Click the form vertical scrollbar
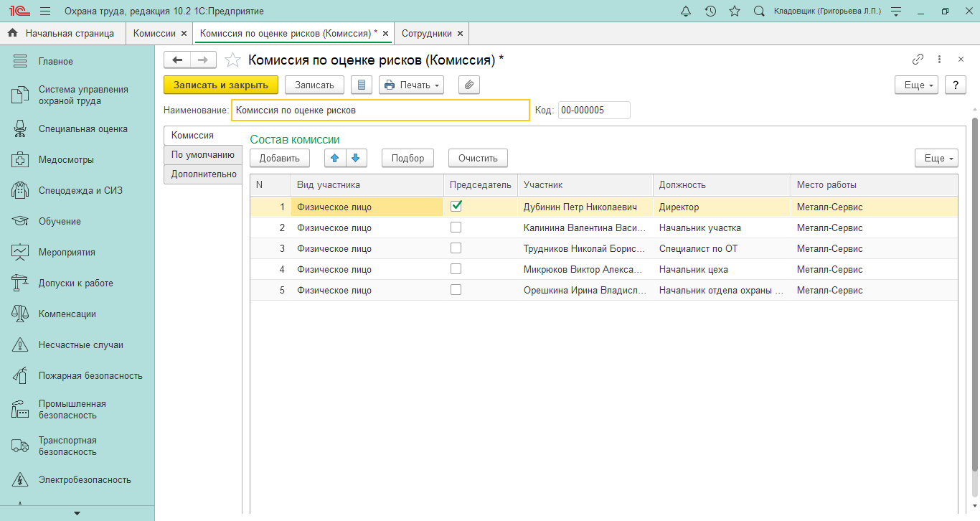Image resolution: width=980 pixels, height=521 pixels. coord(974,294)
